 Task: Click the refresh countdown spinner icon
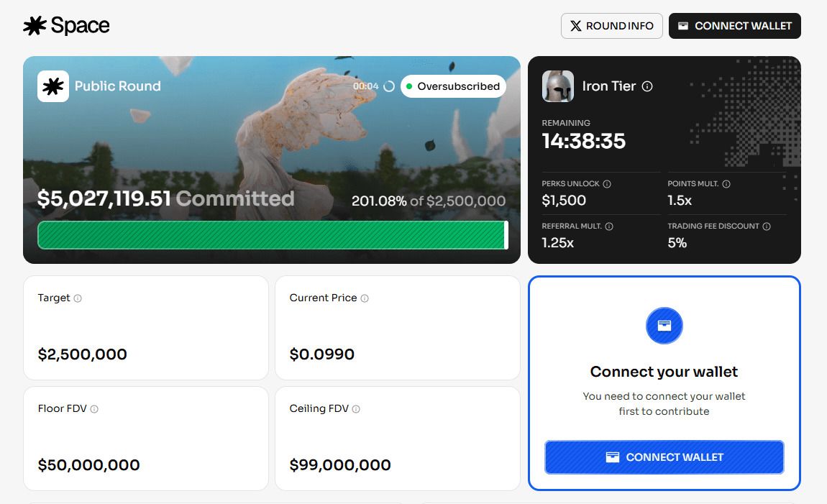click(389, 86)
